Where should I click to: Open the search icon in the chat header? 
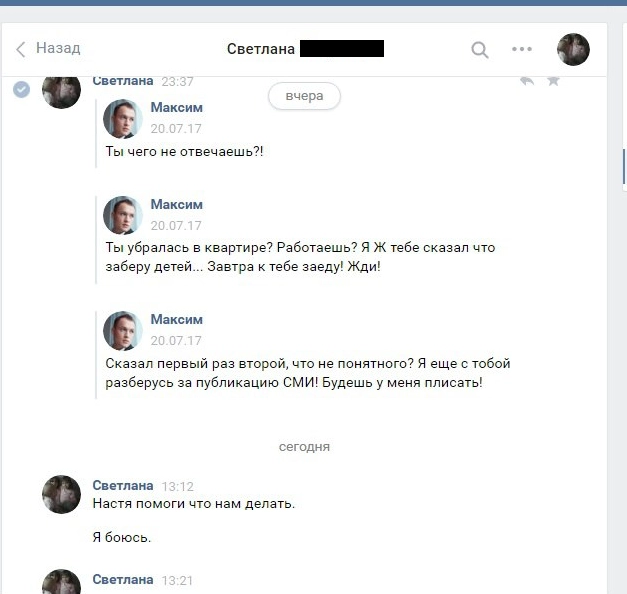click(x=479, y=50)
